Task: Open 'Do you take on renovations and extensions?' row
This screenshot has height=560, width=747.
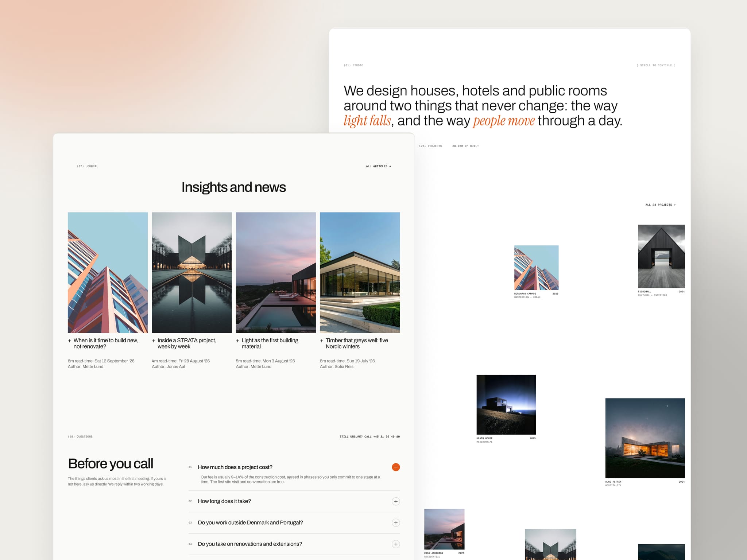Action: coord(294,544)
